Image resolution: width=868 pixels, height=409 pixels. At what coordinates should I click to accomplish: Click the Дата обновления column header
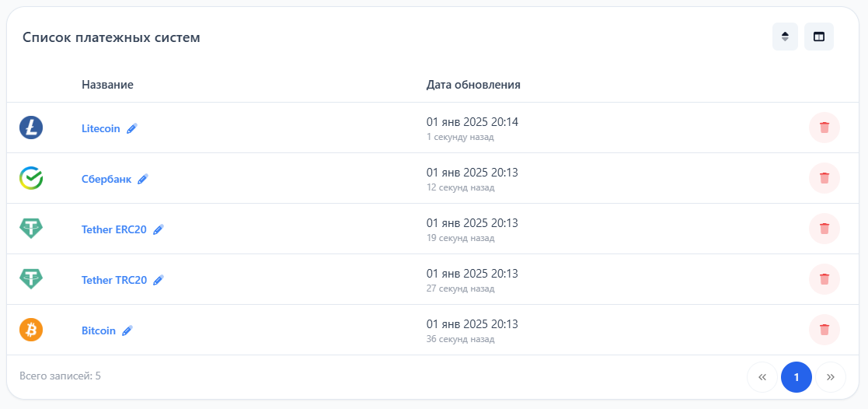point(473,85)
